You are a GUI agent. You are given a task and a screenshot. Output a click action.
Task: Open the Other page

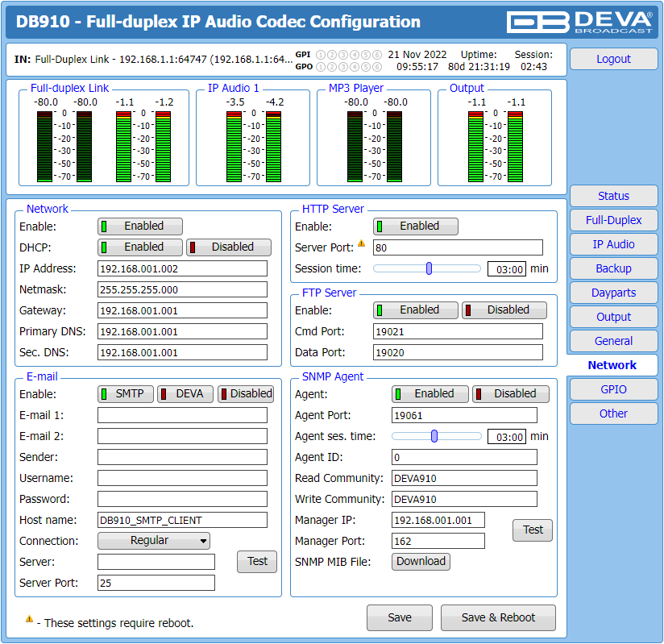coord(613,413)
